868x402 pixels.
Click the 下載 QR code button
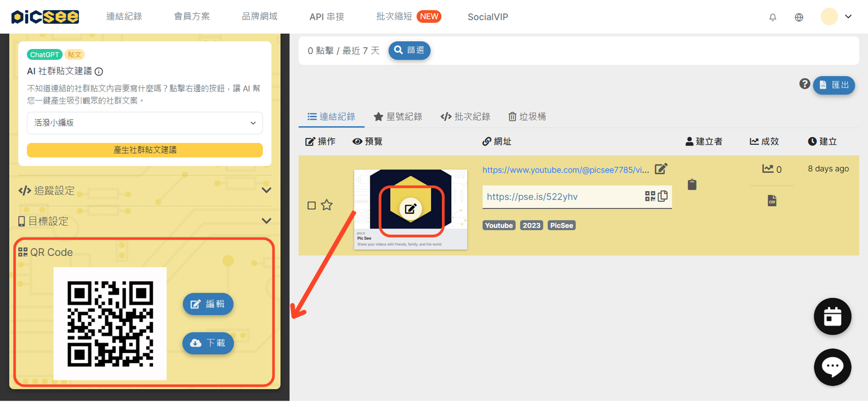click(x=208, y=343)
